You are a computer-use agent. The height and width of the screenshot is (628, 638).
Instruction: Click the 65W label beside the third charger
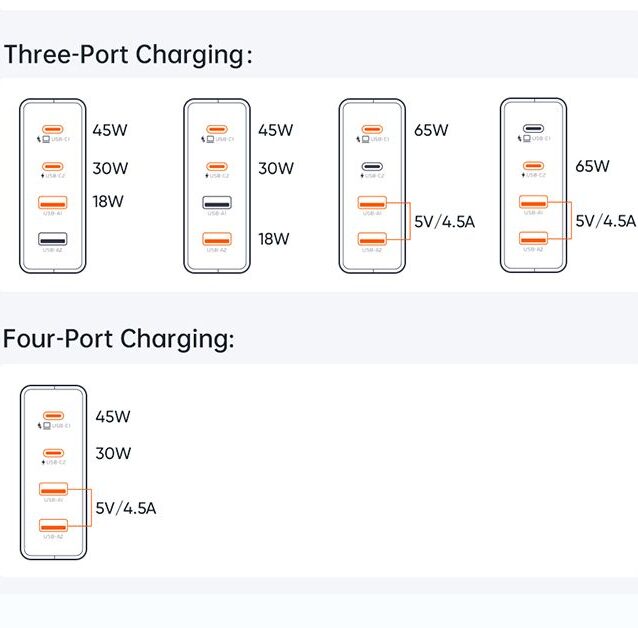pos(431,130)
